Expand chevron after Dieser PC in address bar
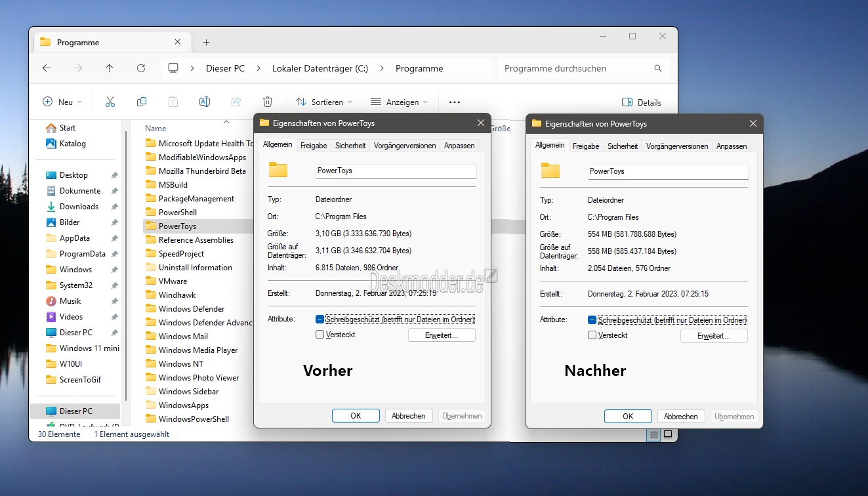This screenshot has height=496, width=868. [258, 68]
